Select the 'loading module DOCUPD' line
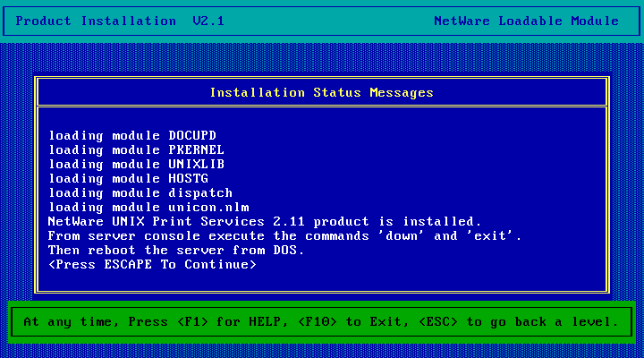Viewport: 644px width, 358px height. [x=132, y=136]
